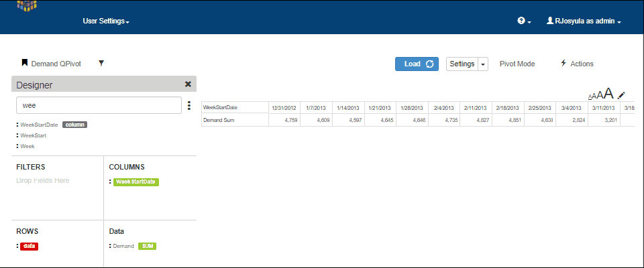Click the 2/18/2013 column header
Image resolution: width=644 pixels, height=268 pixels.
pos(508,108)
